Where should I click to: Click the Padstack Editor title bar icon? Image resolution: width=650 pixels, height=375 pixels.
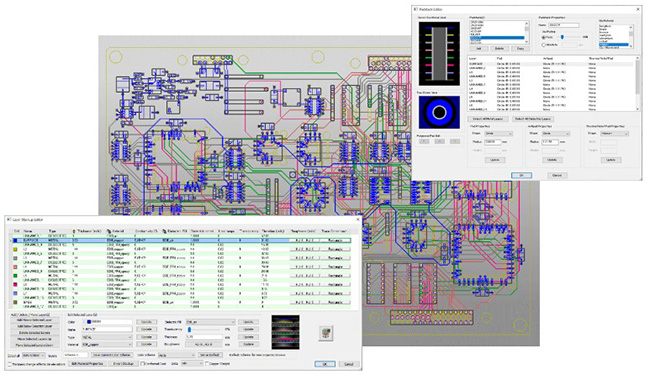(416, 9)
